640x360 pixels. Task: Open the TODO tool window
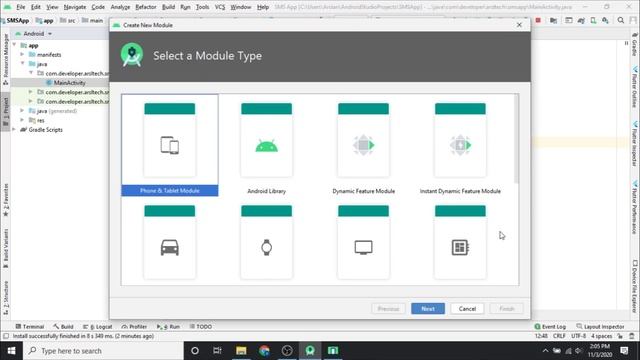click(201, 327)
